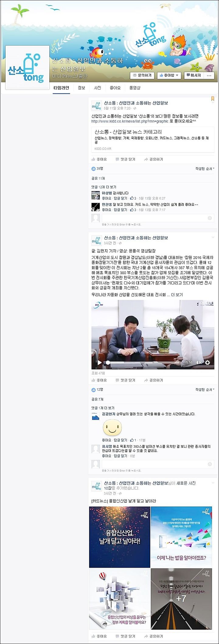This screenshot has width=219, height=644.
Task: Like the first post with 좋아요
Action: tap(99, 159)
